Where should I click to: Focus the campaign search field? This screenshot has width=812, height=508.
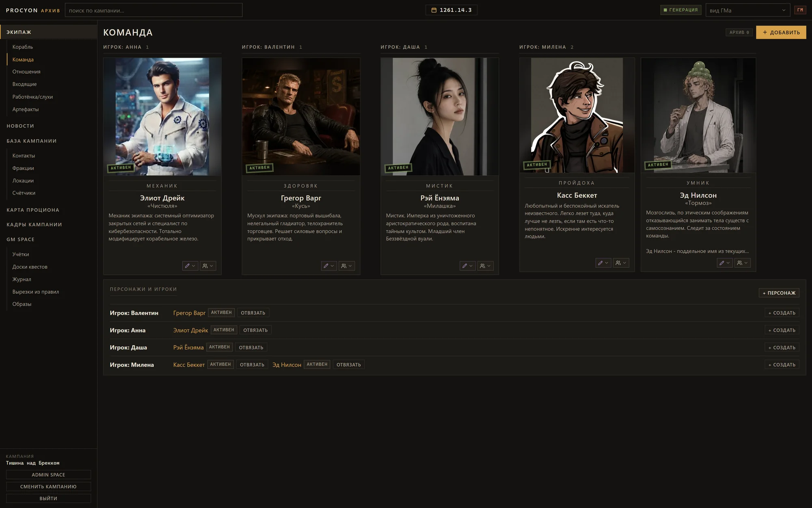point(153,10)
